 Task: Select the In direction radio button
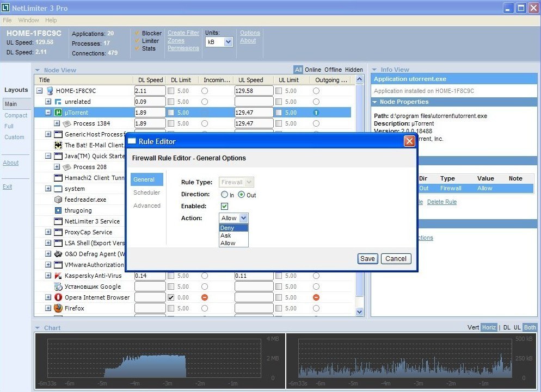tap(224, 195)
